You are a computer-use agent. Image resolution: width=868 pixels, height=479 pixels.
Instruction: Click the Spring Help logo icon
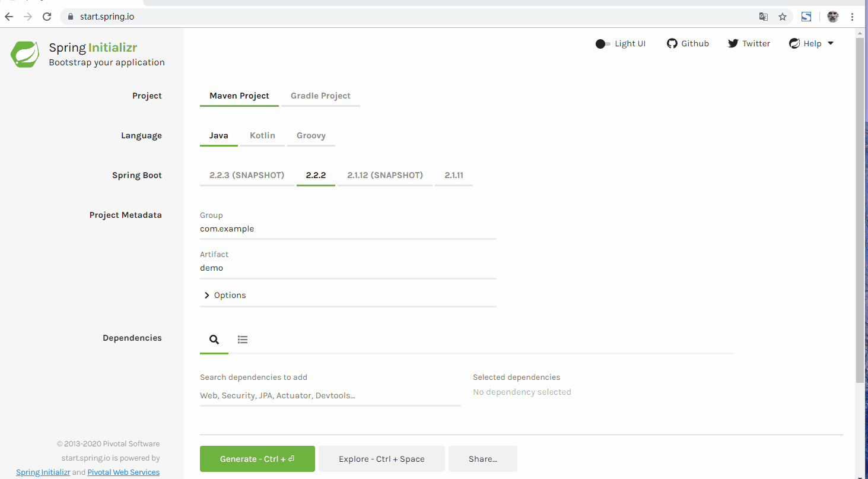click(794, 43)
